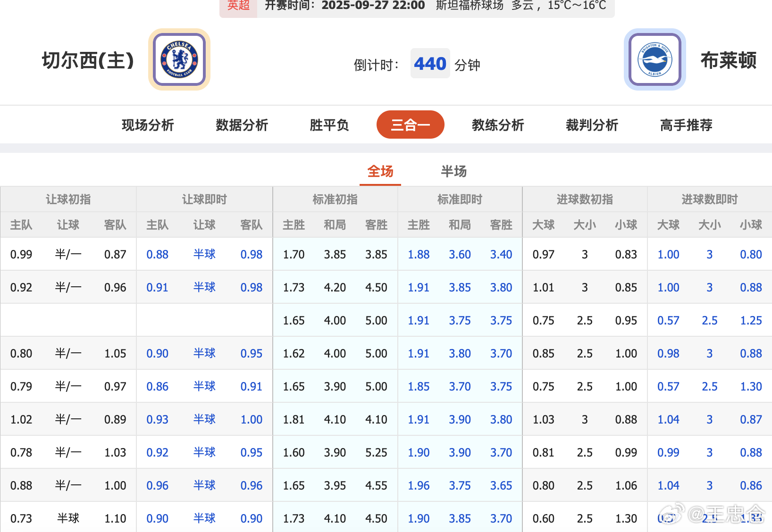This screenshot has width=772, height=532.
Task: Click the 布莱顿 team name
Action: [x=729, y=60]
